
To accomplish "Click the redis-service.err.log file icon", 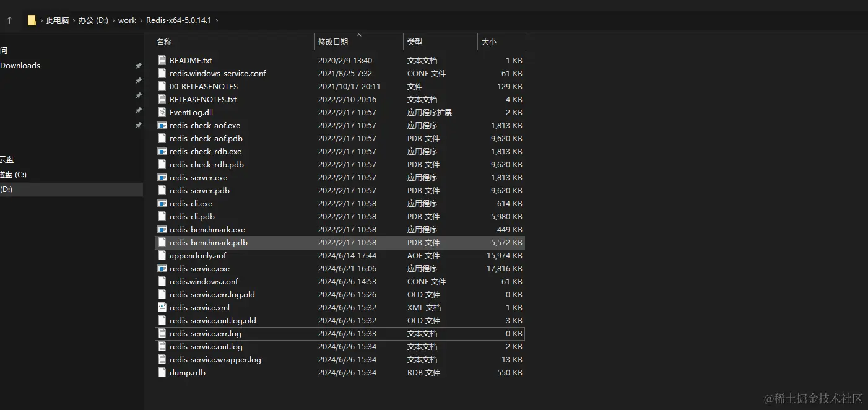I will (162, 333).
